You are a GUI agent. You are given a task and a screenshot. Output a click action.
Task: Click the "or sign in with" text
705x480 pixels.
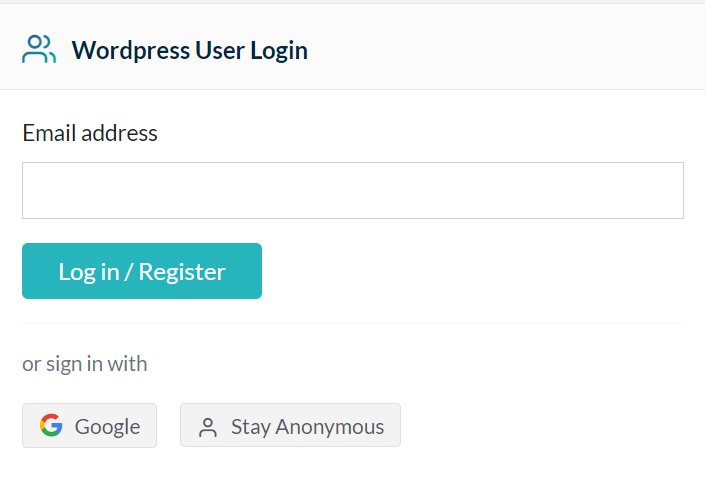tap(85, 363)
